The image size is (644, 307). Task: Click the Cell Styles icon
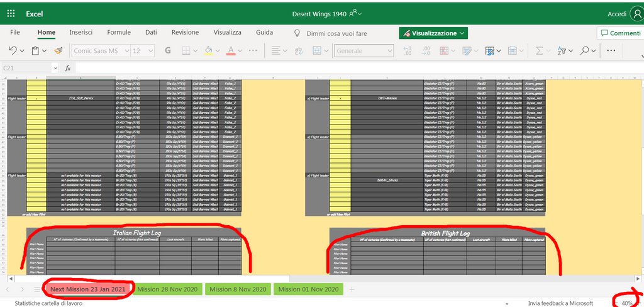pos(467,50)
